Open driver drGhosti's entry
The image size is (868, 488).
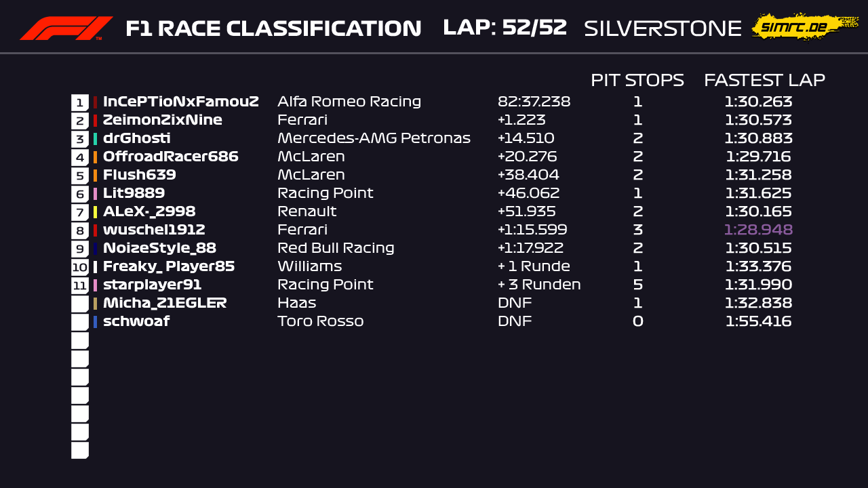point(136,138)
